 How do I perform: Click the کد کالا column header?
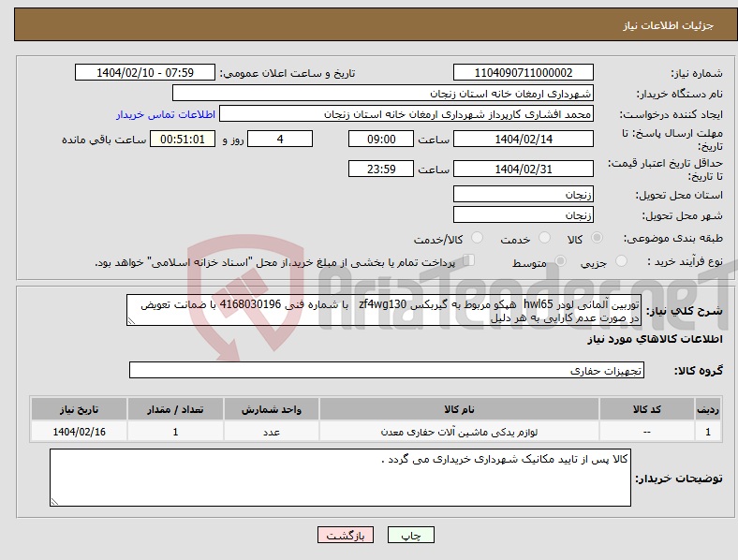point(647,409)
